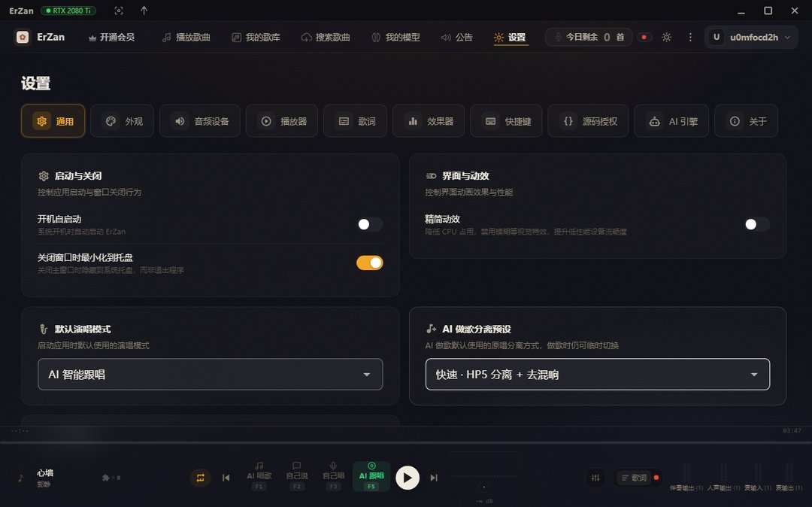The image size is (812, 507).
Task: Open the 歌词 settings tab
Action: (x=355, y=121)
